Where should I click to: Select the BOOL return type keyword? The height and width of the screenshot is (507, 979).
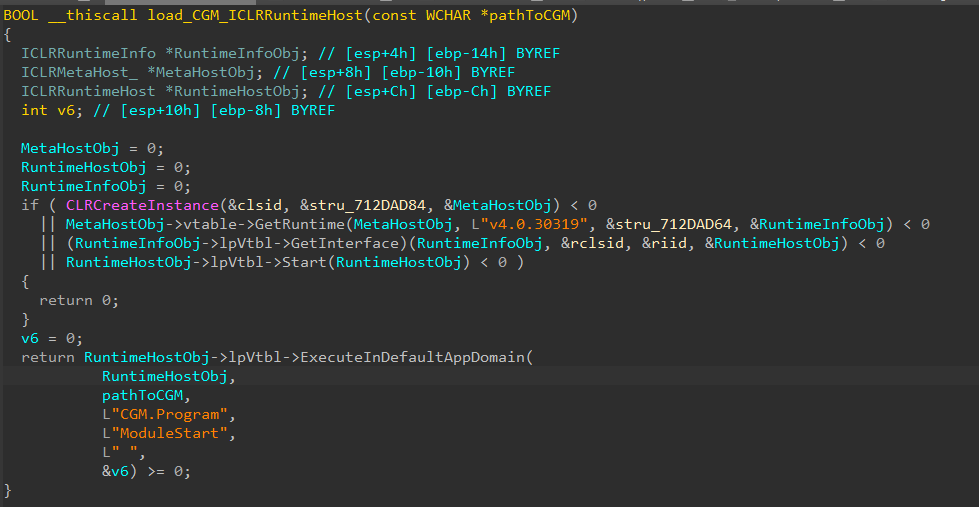coord(22,16)
